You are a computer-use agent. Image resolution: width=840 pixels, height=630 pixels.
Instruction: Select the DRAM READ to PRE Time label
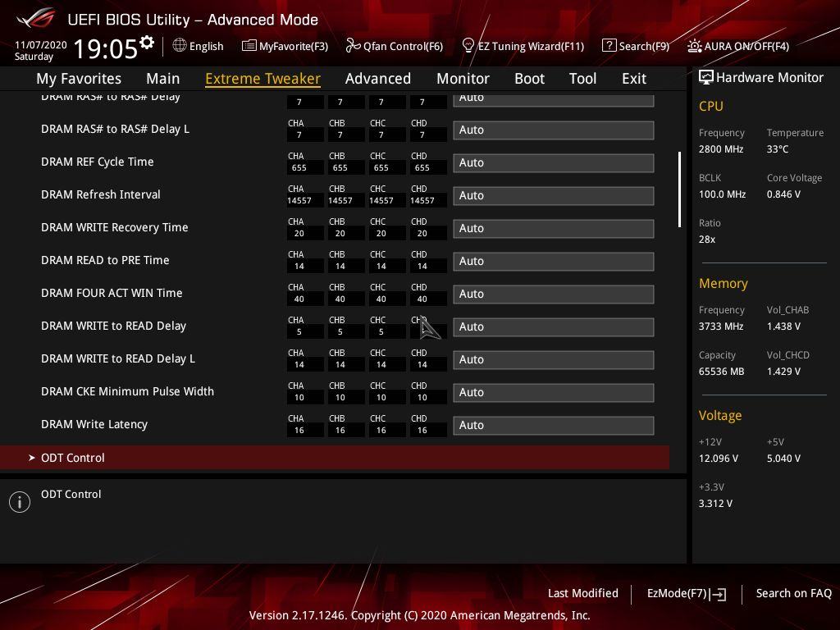105,260
